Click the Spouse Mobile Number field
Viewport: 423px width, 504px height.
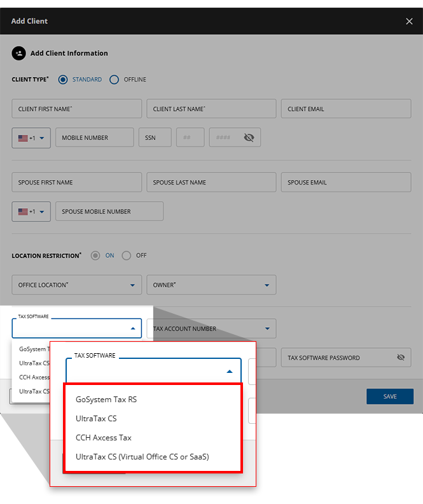tap(109, 211)
